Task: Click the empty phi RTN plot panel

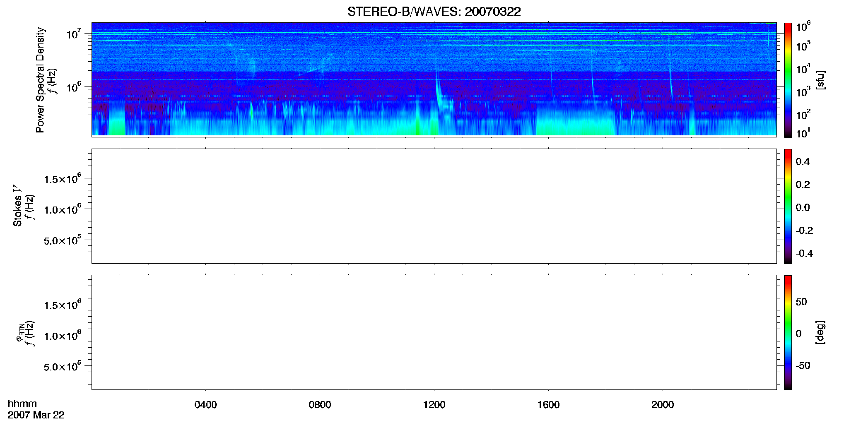Action: [434, 332]
